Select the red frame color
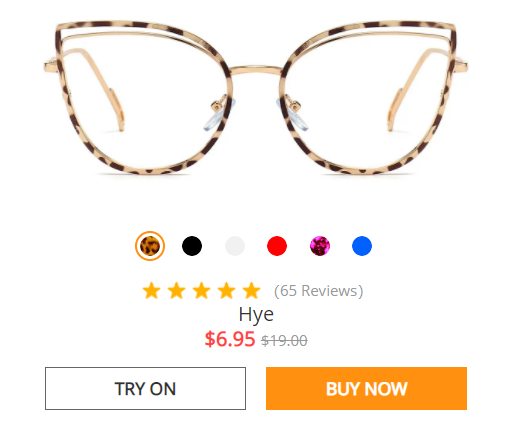512x421 pixels. coord(277,246)
